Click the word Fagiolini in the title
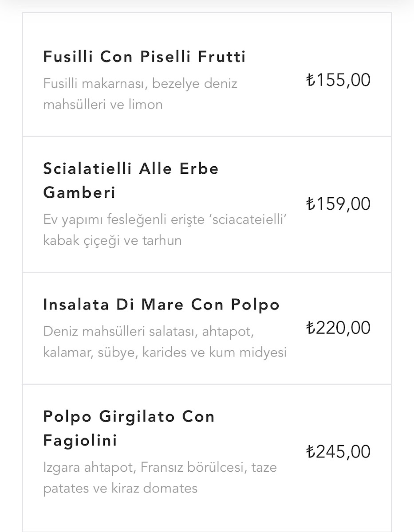The height and width of the screenshot is (532, 414). pos(80,441)
